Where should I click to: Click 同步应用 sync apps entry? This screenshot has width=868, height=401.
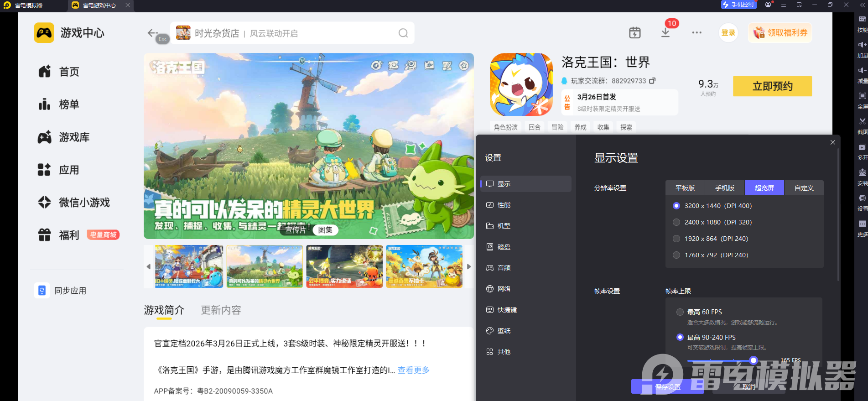pos(61,291)
